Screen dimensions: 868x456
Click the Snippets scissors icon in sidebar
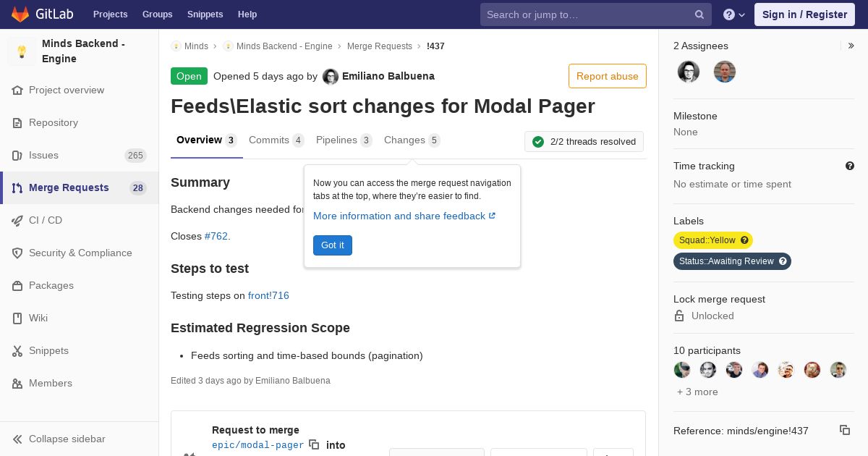[17, 350]
